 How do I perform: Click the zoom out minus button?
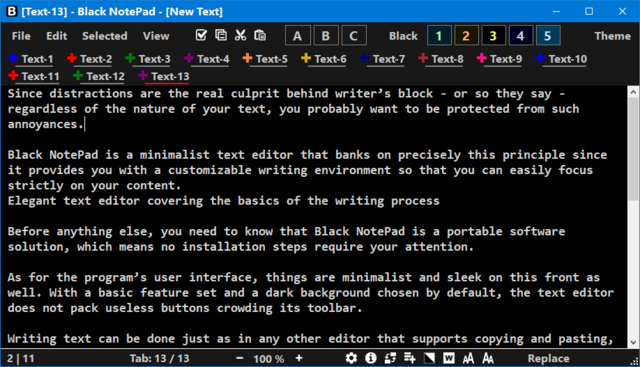click(240, 358)
